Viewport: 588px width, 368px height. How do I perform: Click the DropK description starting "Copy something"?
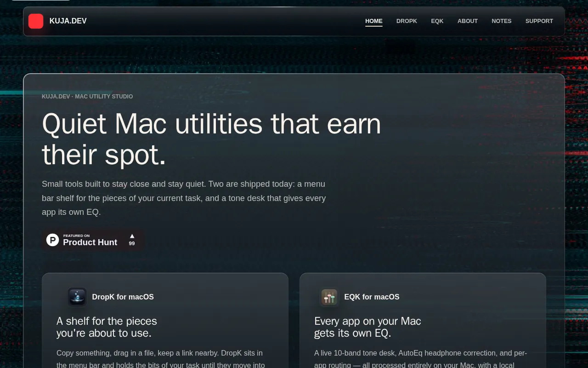[x=161, y=359]
